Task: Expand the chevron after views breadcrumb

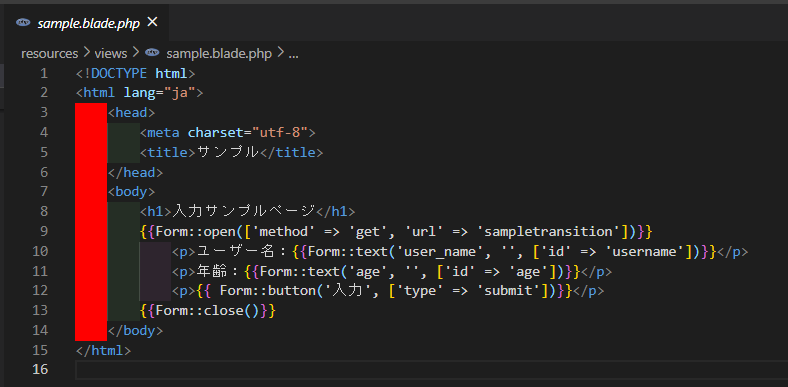Action: click(x=136, y=53)
